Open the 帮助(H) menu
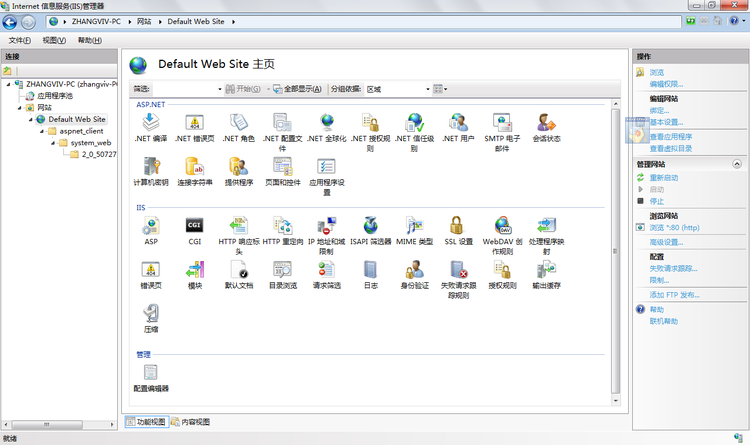750x445 pixels. (89, 40)
